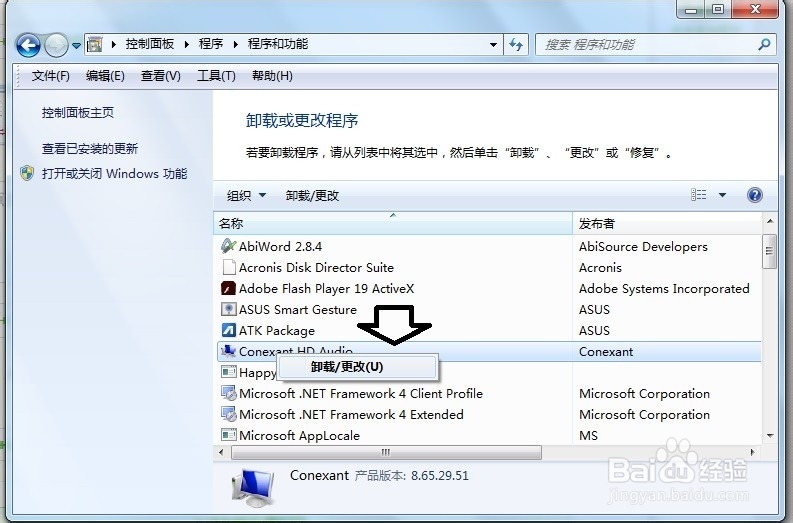The height and width of the screenshot is (523, 793).
Task: Click the magnifier search icon
Action: click(x=764, y=45)
